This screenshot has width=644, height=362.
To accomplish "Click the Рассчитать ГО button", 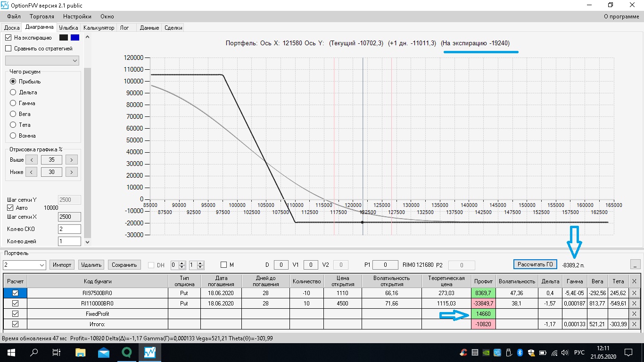I will pyautogui.click(x=536, y=264).
